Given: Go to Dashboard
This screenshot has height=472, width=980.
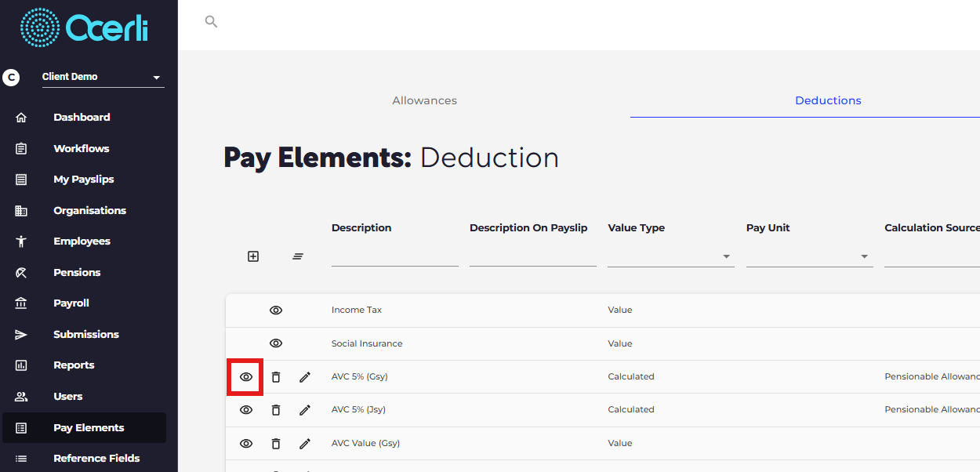Looking at the screenshot, I should point(82,118).
